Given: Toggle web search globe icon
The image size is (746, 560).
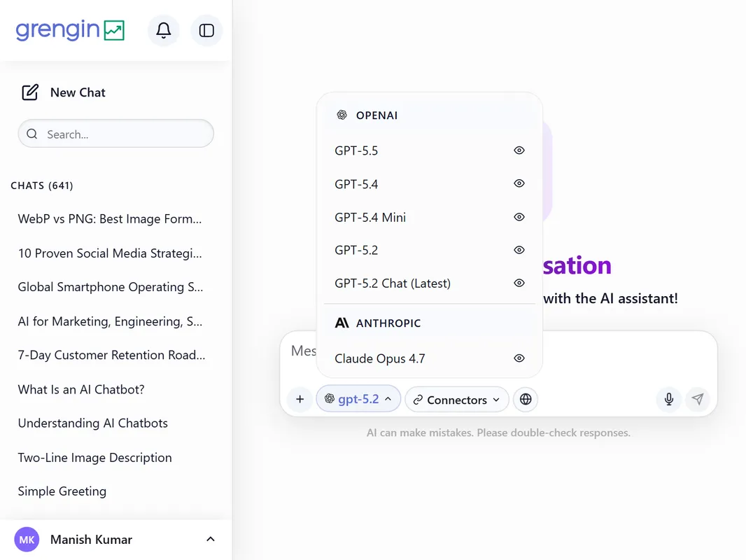Looking at the screenshot, I should click(526, 399).
